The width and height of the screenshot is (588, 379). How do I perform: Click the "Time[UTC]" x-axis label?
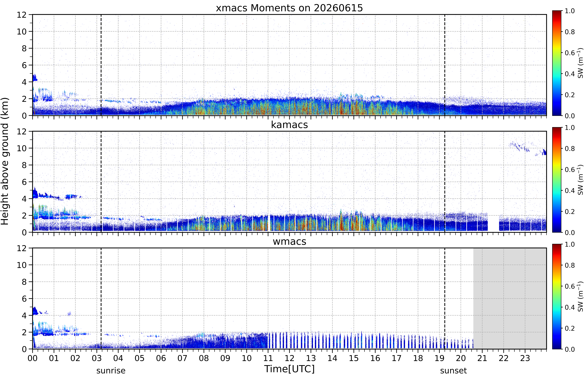click(289, 369)
